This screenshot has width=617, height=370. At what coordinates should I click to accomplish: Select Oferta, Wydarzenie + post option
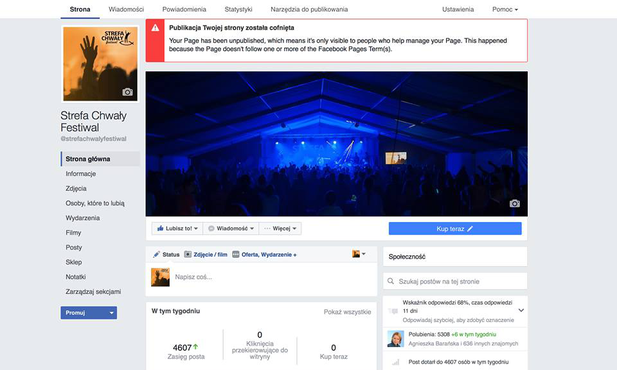(264, 255)
